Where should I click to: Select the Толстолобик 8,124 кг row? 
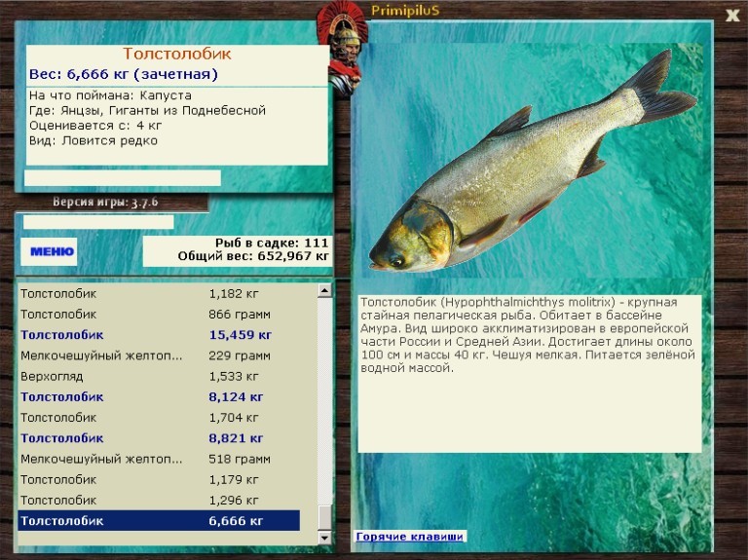159,396
